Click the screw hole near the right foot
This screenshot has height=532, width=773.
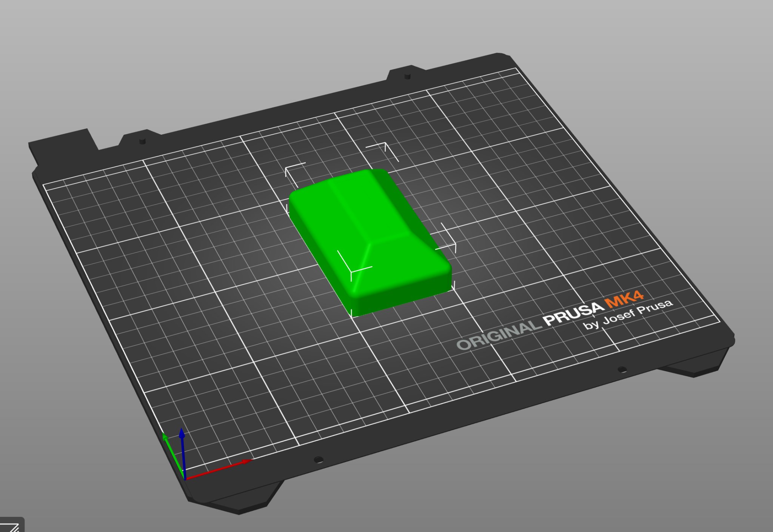point(622,370)
